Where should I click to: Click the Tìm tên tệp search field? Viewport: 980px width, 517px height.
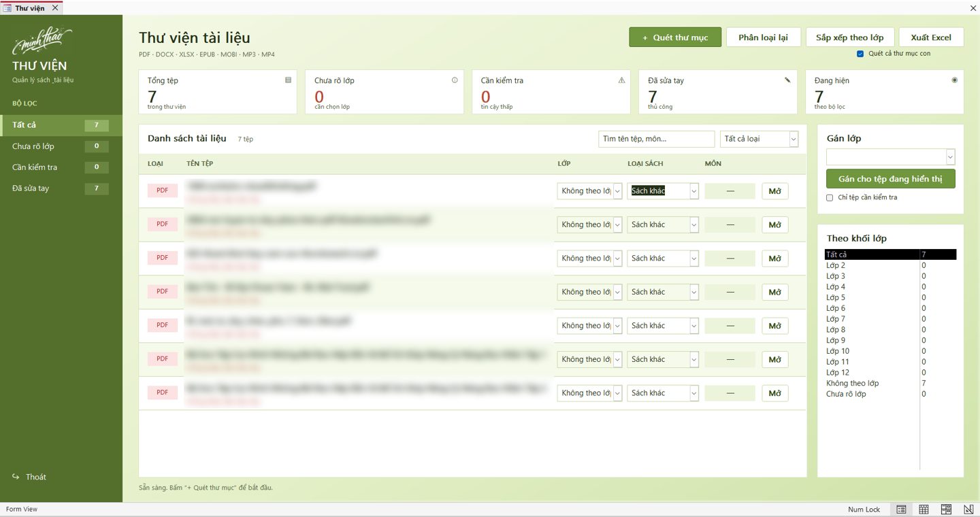point(657,139)
